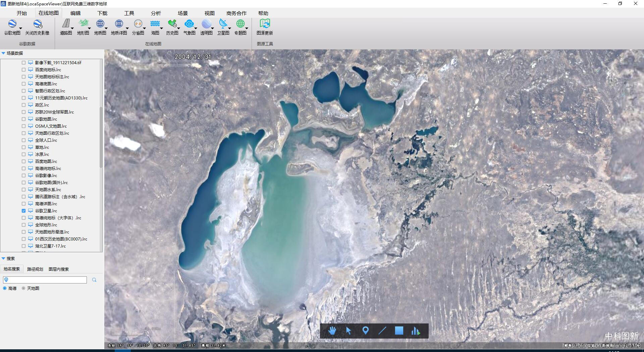This screenshot has width=644, height=352.
Task: Select the 地质详图 detailed geology icon
Action: [x=119, y=24]
